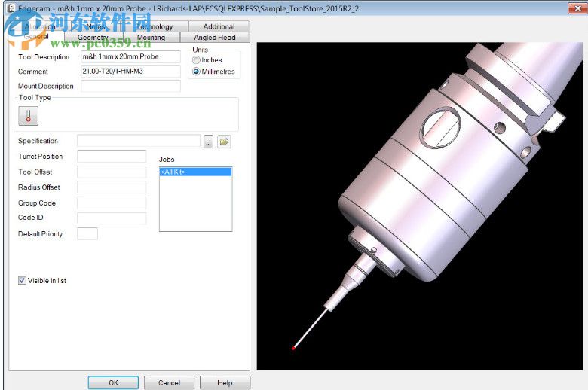588x390 pixels.
Task: Select the General tab
Action: pos(36,37)
